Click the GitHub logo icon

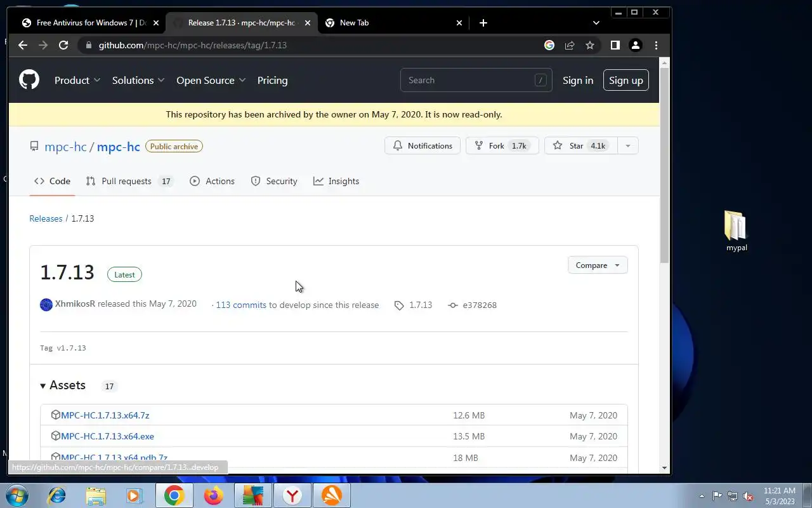coord(29,80)
